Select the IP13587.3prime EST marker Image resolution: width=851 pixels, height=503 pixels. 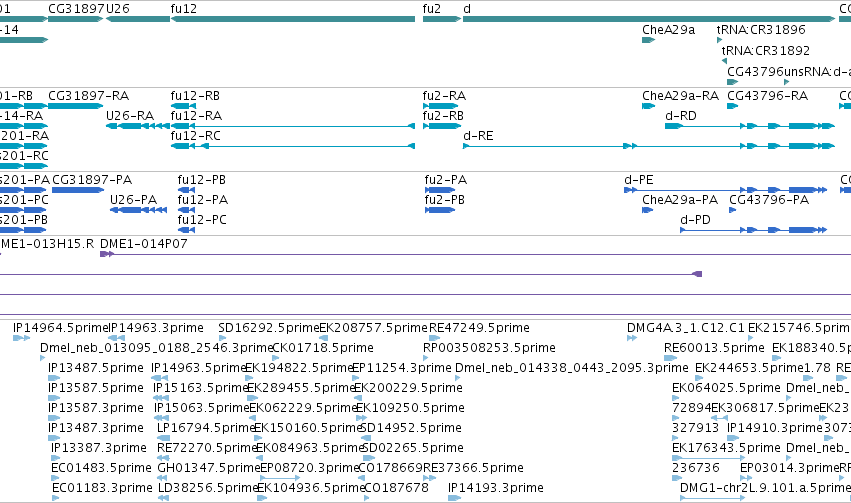click(x=54, y=418)
